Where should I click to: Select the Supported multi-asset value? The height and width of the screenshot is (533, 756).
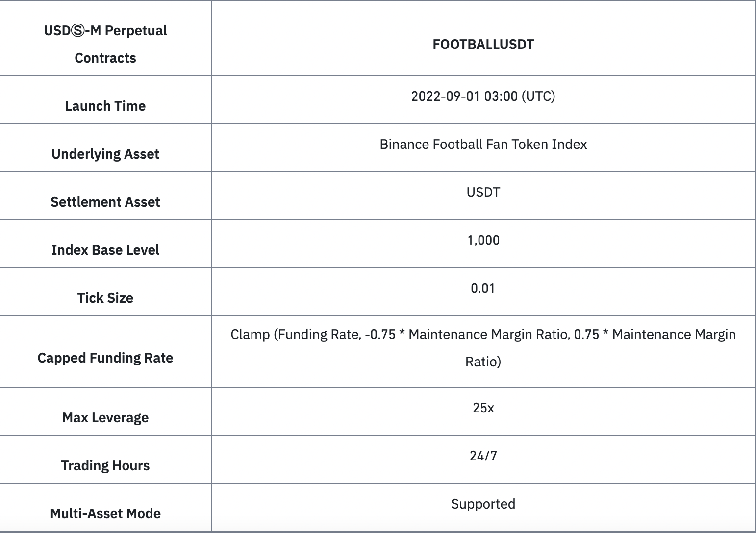(x=483, y=504)
